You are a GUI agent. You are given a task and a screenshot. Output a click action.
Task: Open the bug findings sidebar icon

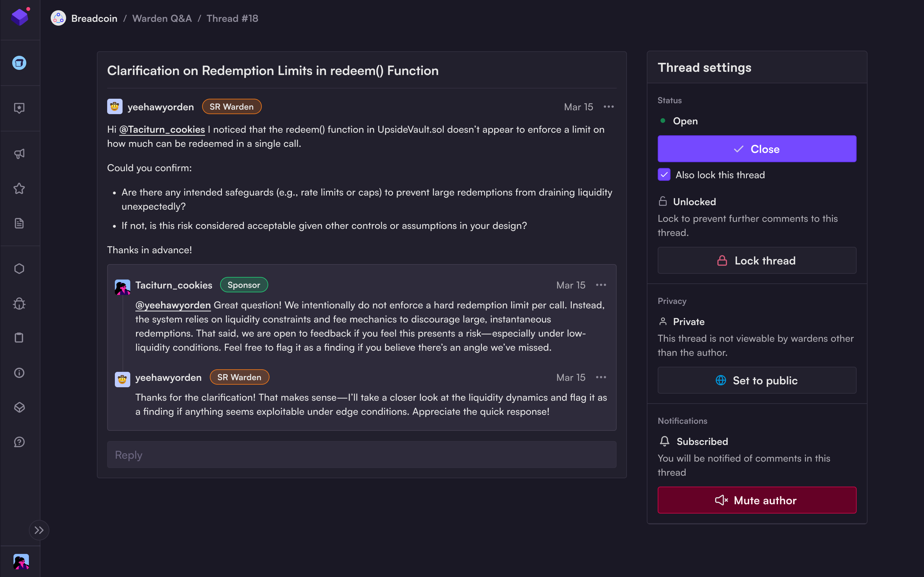click(19, 303)
